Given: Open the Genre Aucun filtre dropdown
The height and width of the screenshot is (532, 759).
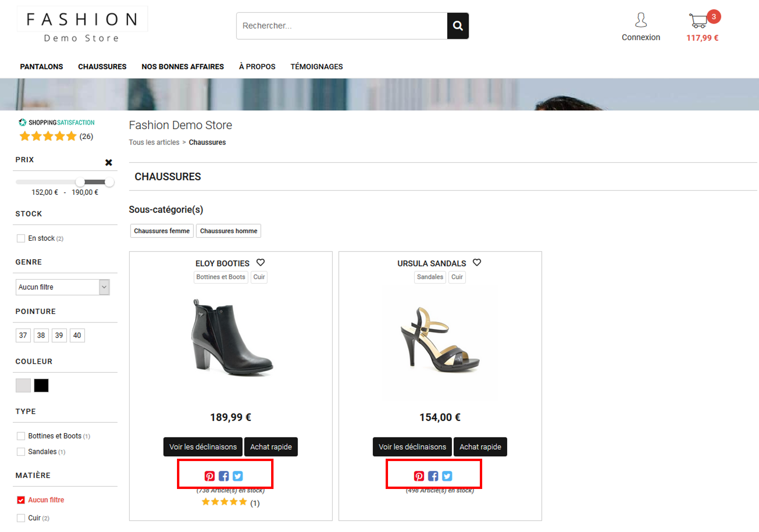Looking at the screenshot, I should 62,287.
